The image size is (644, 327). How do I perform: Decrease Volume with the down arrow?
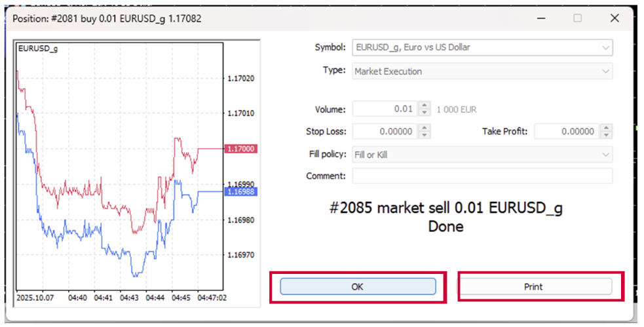(x=425, y=113)
